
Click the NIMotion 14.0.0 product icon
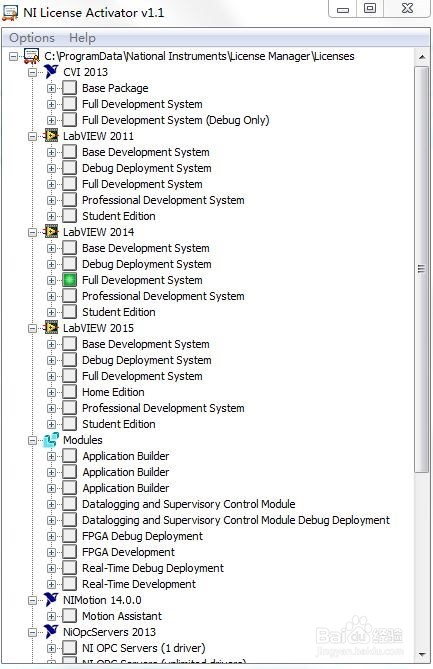[51, 599]
